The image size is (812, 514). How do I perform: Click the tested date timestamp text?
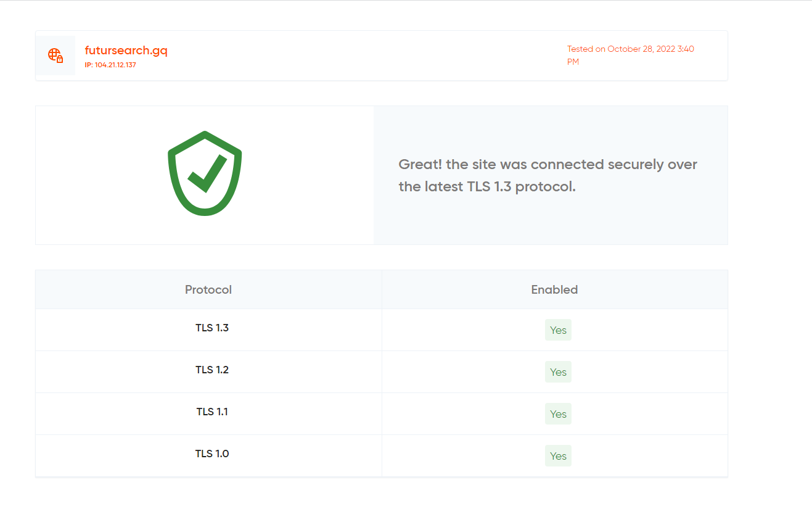(630, 54)
